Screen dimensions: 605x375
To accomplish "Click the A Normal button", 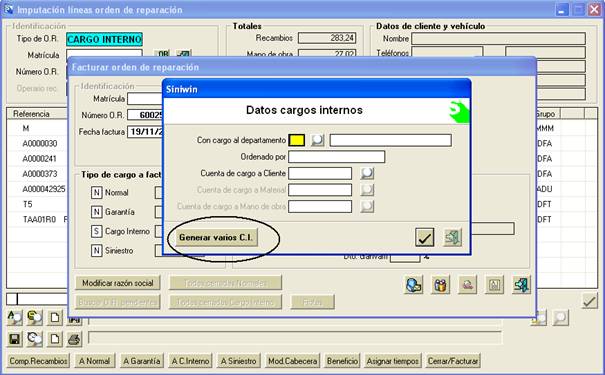I will pyautogui.click(x=95, y=361).
